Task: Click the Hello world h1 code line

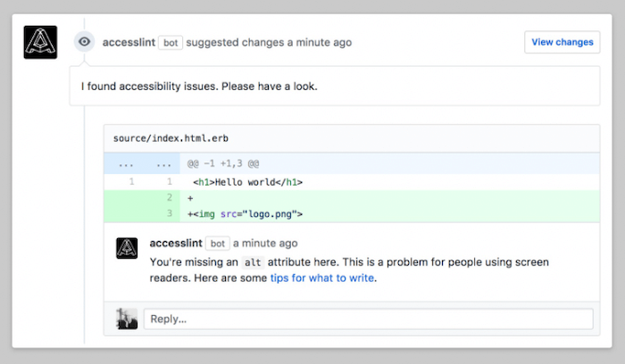Action: (248, 182)
